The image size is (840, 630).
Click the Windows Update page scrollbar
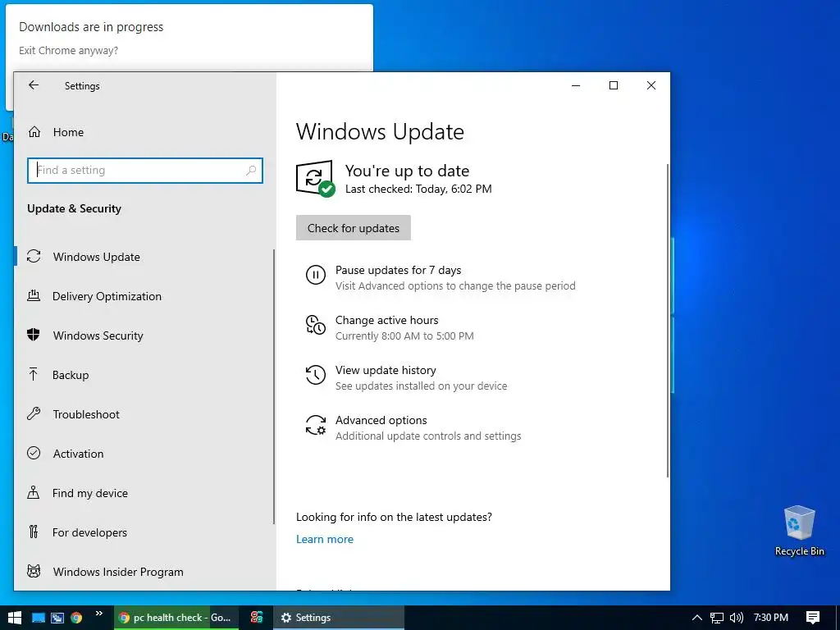tap(668, 321)
